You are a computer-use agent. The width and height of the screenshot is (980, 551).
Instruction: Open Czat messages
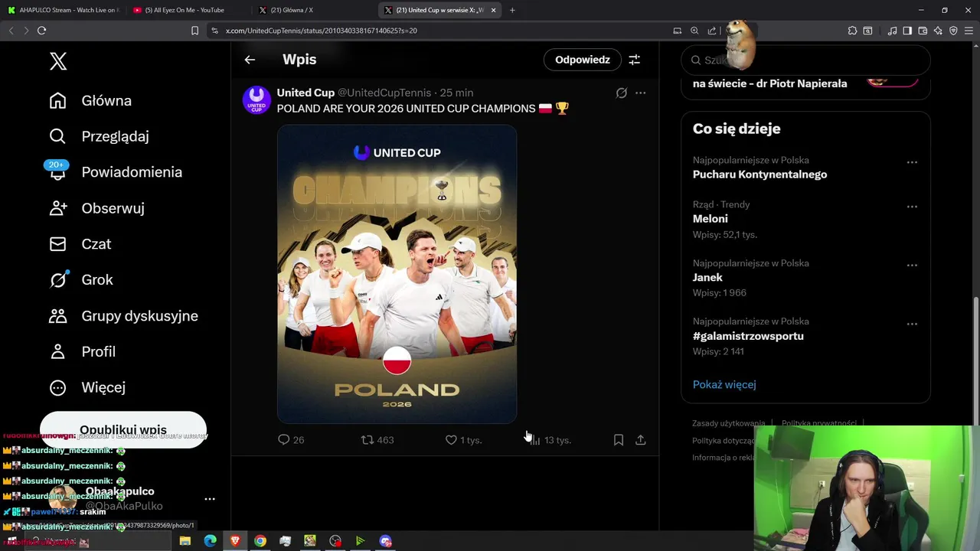pyautogui.click(x=80, y=244)
